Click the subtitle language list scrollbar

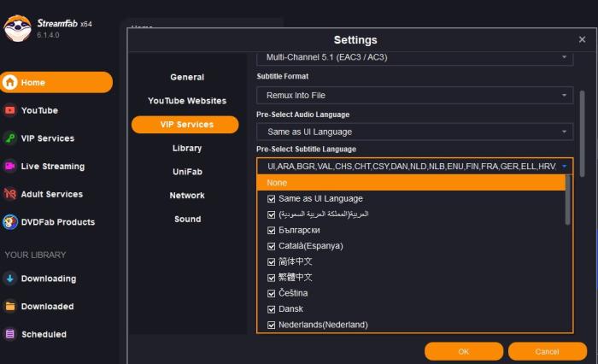click(x=568, y=207)
